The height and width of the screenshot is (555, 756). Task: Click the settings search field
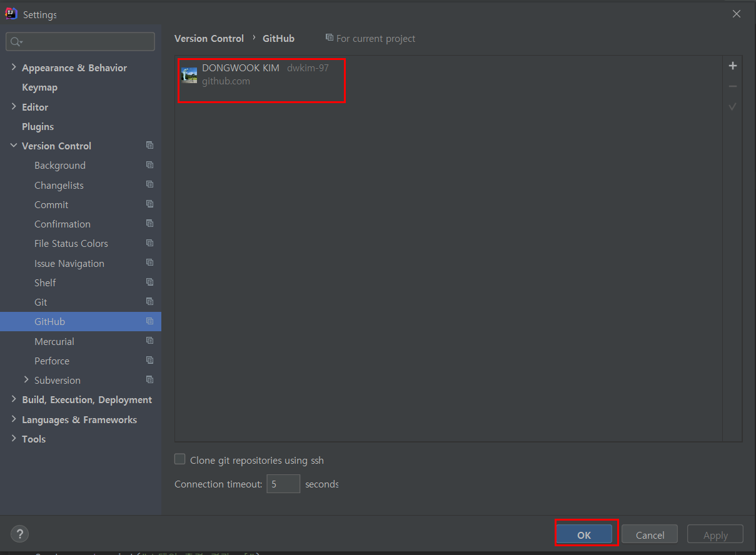pos(80,42)
